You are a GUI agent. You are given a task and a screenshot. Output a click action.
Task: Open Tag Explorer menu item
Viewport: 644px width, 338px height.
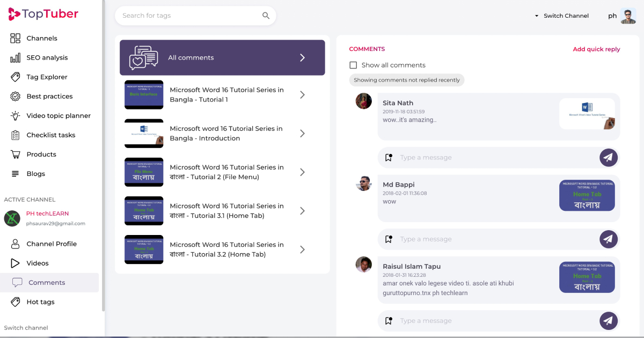tap(47, 77)
